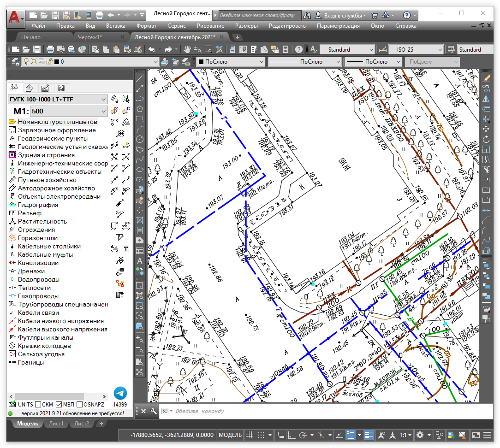Expand the M1 scale 500 dropdown
This screenshot has width=500, height=448.
tap(69, 111)
